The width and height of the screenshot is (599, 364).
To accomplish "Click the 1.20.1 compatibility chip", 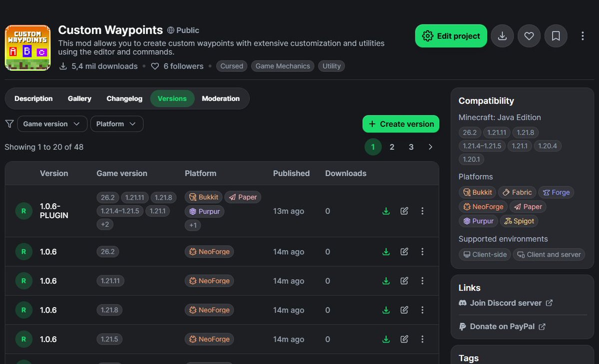I will pos(472,159).
